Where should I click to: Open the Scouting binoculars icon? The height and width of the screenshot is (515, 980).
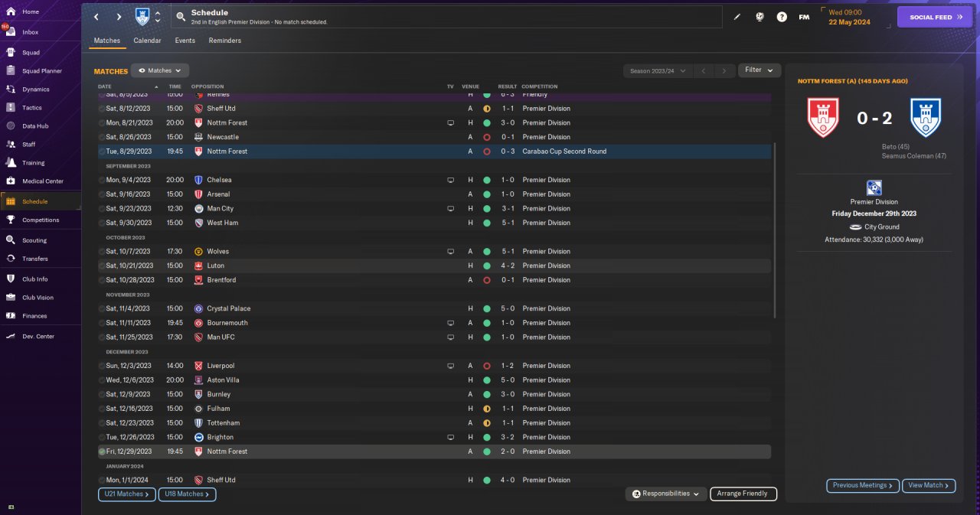click(11, 240)
